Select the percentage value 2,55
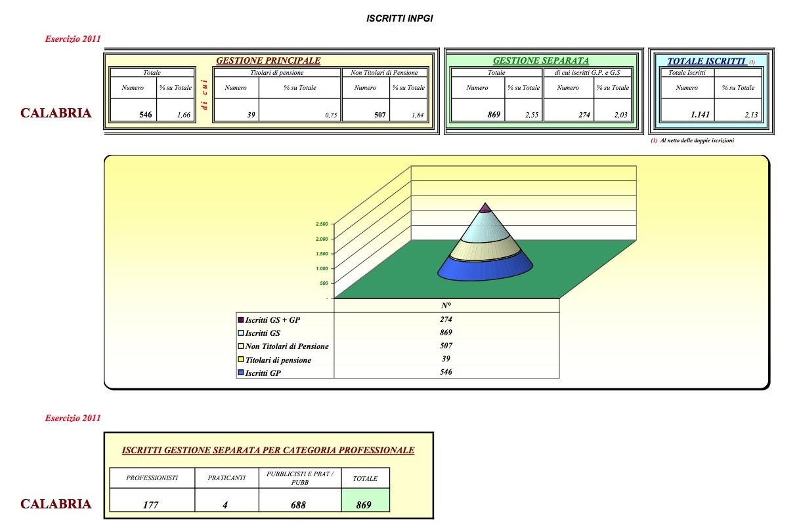This screenshot has width=799, height=532. pyautogui.click(x=532, y=115)
